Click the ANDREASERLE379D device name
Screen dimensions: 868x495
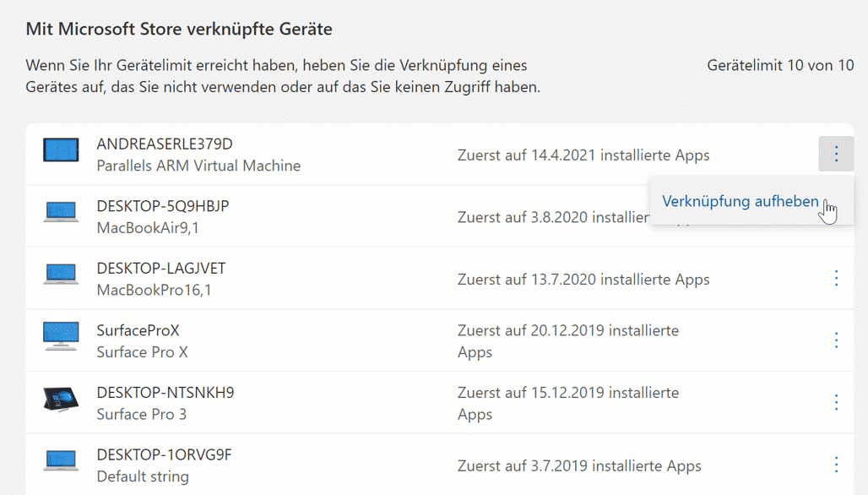tap(165, 144)
